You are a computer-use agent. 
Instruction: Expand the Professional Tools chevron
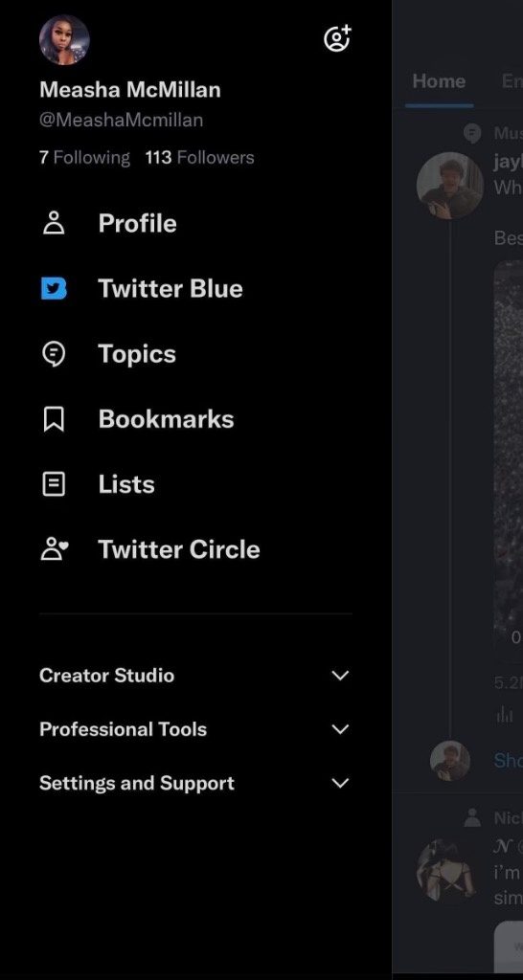point(340,729)
